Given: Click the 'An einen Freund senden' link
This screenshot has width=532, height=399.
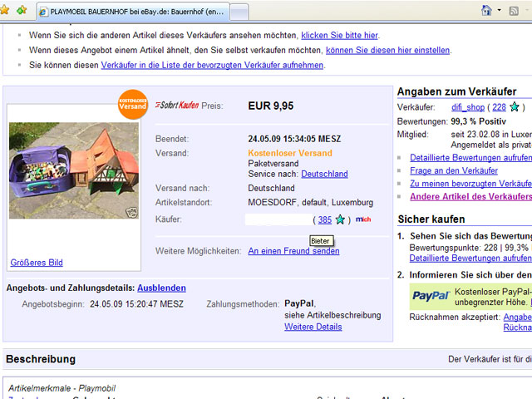Looking at the screenshot, I should 293,251.
